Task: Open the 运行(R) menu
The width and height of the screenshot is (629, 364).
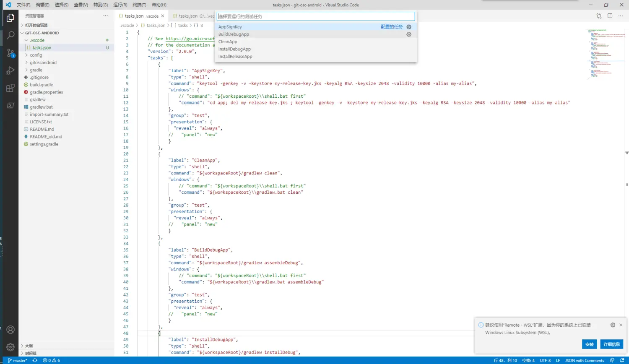Action: (120, 5)
